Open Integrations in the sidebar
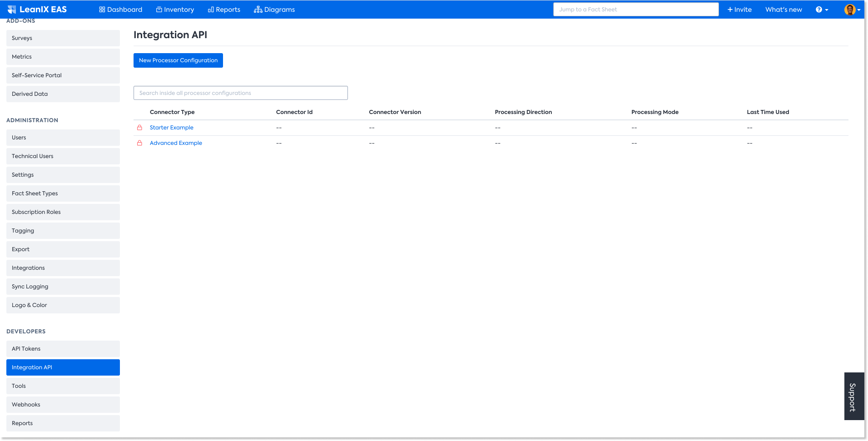868x441 pixels. tap(63, 268)
